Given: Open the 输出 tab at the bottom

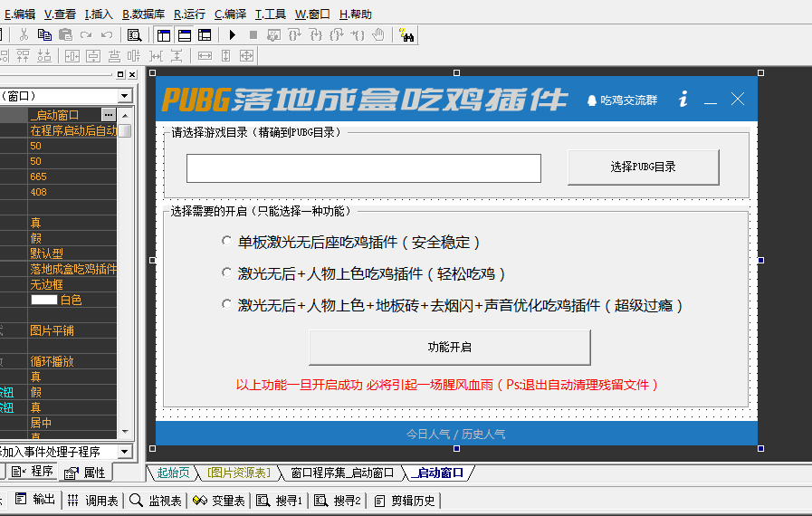Looking at the screenshot, I should (35, 500).
